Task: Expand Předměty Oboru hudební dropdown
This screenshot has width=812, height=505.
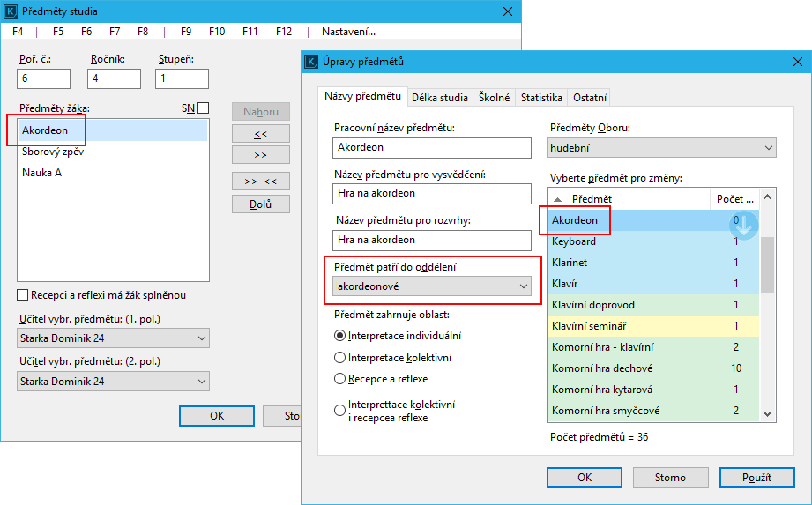Action: (661, 148)
